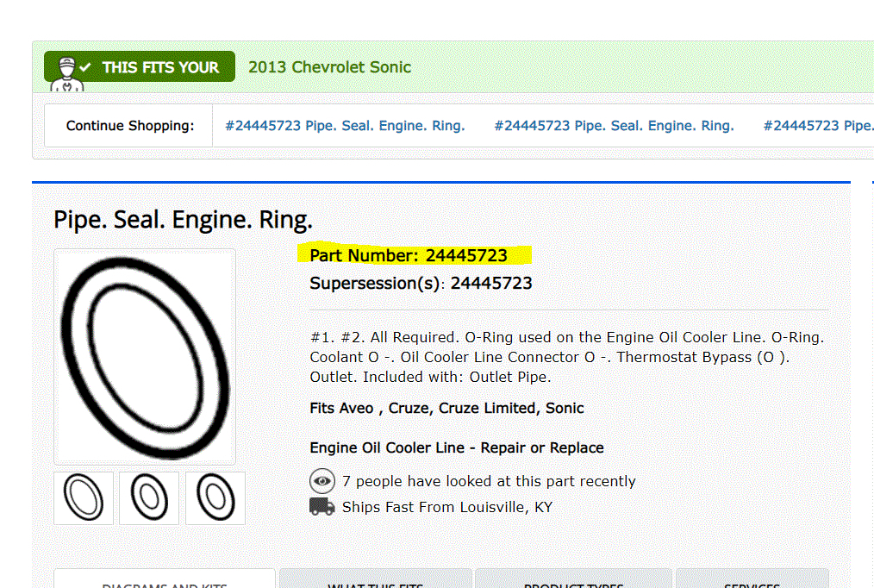Image resolution: width=874 pixels, height=588 pixels.
Task: Switch to the Product Types tab
Action: (573, 581)
